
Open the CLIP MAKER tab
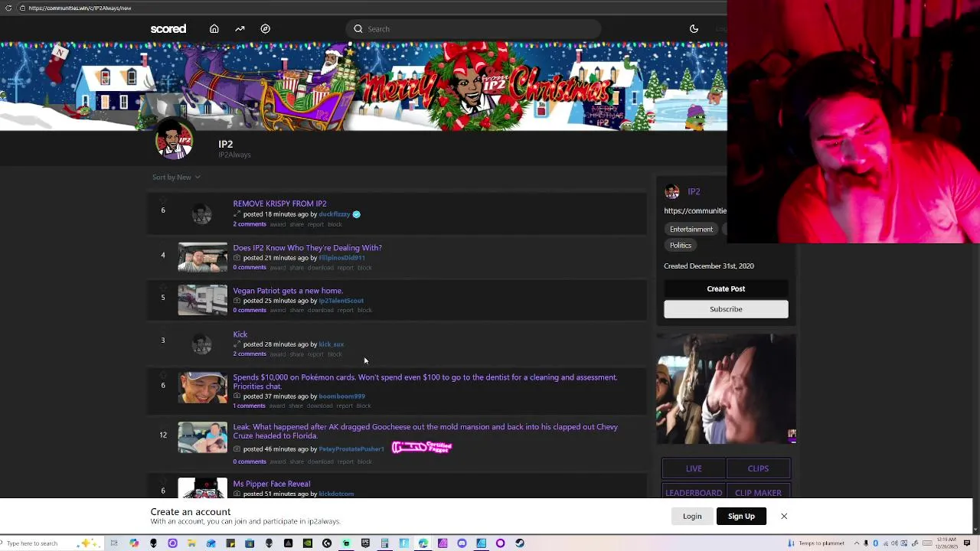click(x=758, y=493)
